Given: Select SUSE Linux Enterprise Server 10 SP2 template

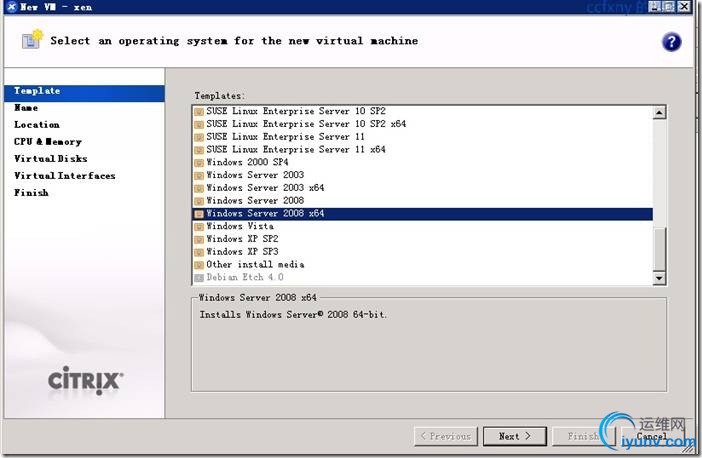Looking at the screenshot, I should pyautogui.click(x=295, y=111).
